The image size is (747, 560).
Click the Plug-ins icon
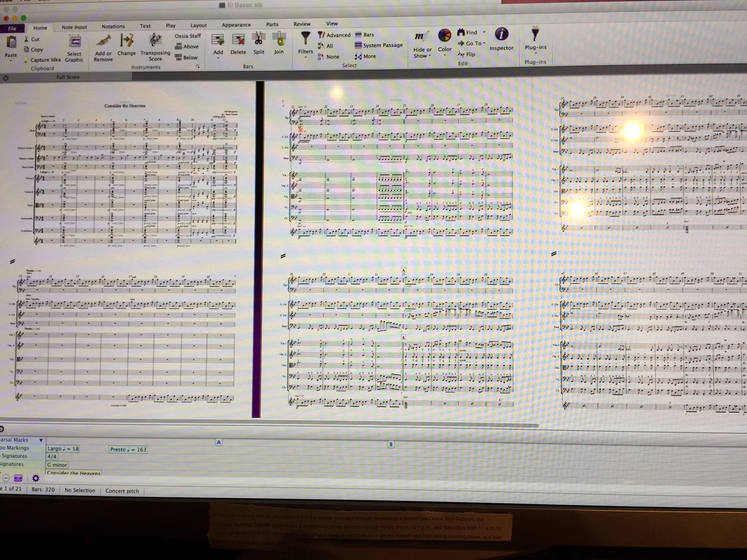tap(535, 34)
